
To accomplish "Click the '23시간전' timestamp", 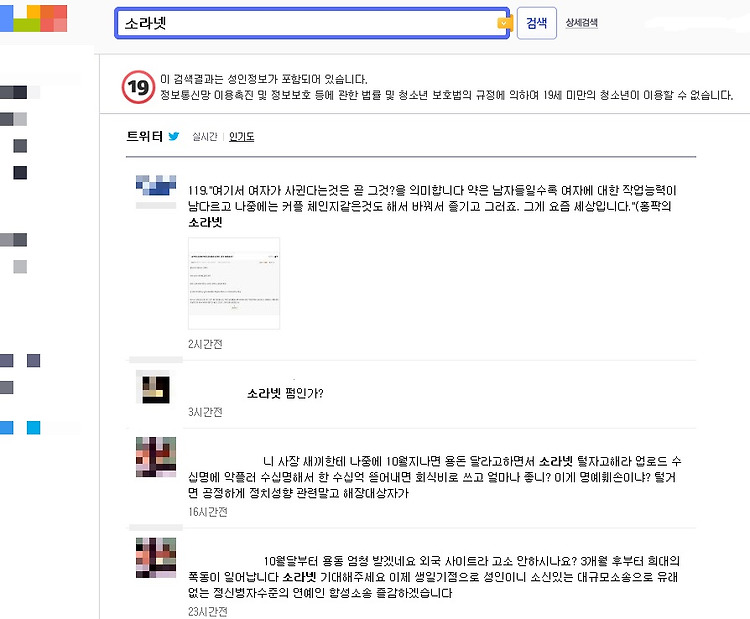I will [x=208, y=611].
